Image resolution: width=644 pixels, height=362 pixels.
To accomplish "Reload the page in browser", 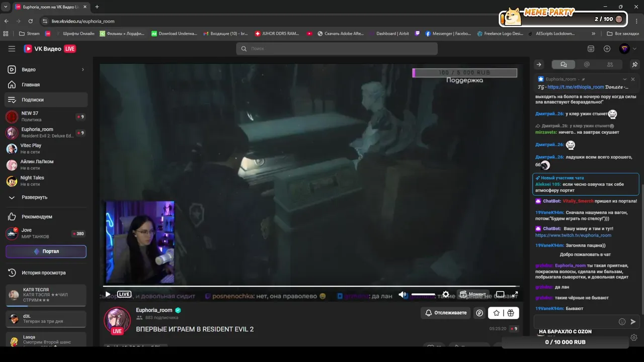I will [31, 21].
